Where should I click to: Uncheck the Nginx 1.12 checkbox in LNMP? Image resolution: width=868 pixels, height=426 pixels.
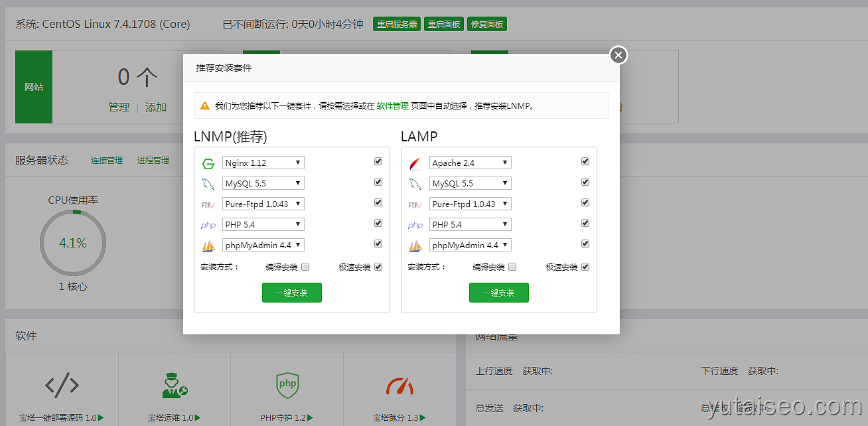click(378, 161)
